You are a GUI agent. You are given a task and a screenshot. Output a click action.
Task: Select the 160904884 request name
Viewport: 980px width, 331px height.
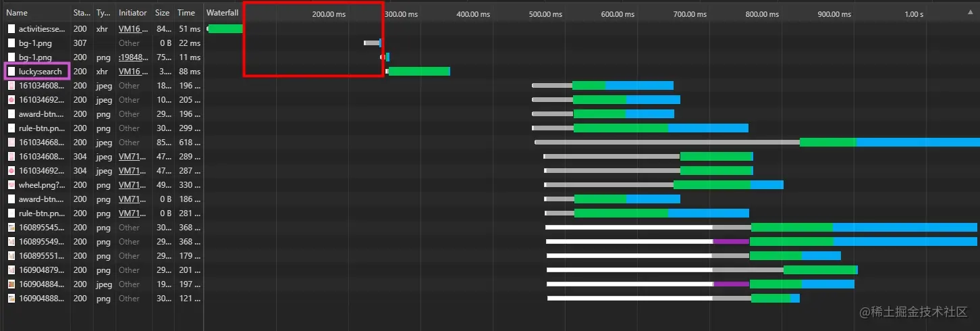pos(42,284)
